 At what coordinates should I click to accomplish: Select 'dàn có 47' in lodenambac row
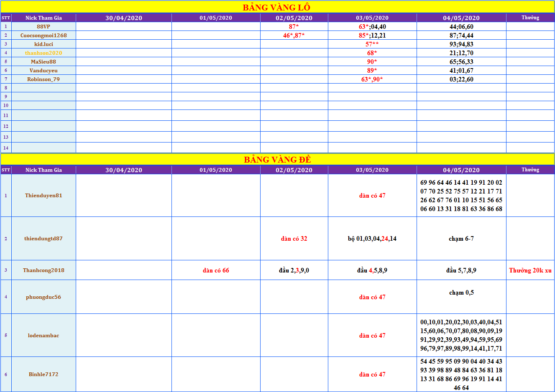[372, 335]
